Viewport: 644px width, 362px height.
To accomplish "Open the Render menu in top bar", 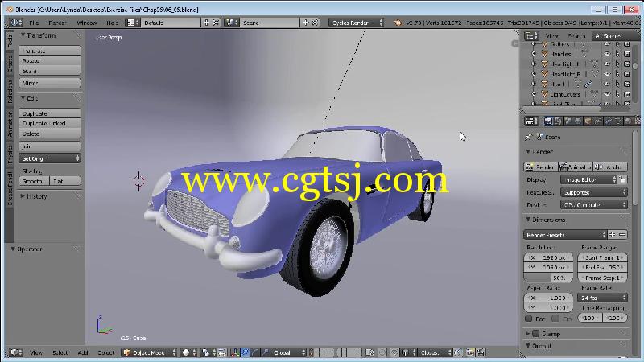I will (x=57, y=23).
